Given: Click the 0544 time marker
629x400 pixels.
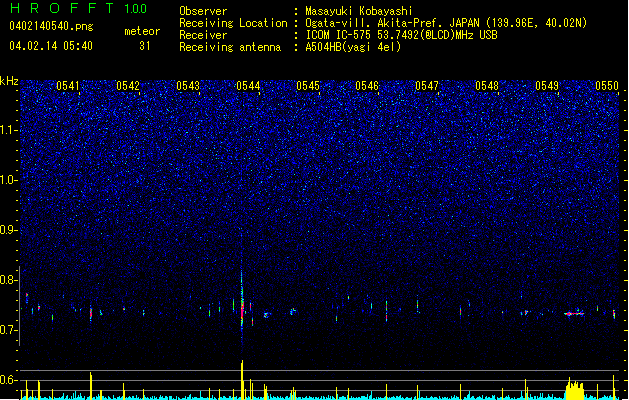Looking at the screenshot, I should point(248,86).
